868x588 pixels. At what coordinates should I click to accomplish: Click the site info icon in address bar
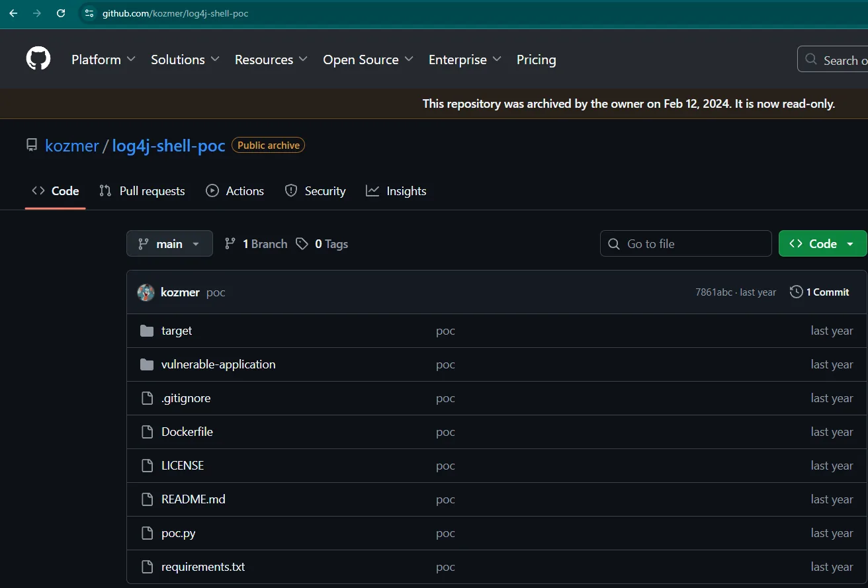(x=89, y=13)
